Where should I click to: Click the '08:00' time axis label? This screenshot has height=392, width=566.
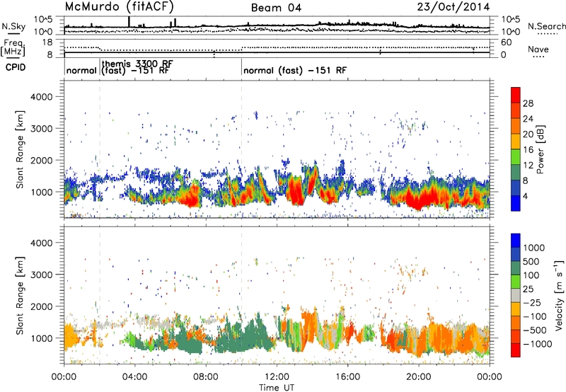(206, 377)
